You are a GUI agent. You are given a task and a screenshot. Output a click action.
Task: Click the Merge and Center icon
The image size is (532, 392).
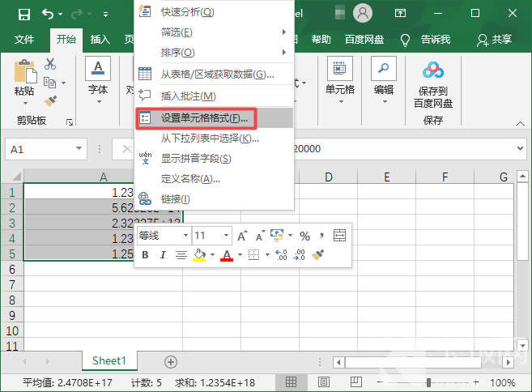click(338, 236)
